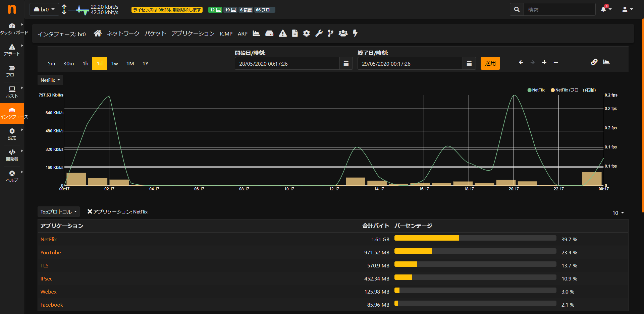The image size is (644, 314).
Task: Open Interface section in sidebar
Action: pyautogui.click(x=12, y=113)
